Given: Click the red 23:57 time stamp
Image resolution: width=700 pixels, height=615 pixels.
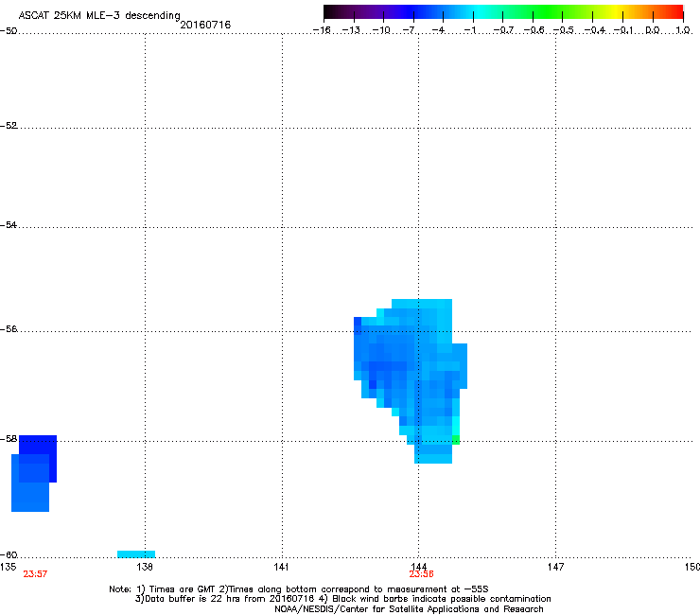Looking at the screenshot, I should (35, 574).
